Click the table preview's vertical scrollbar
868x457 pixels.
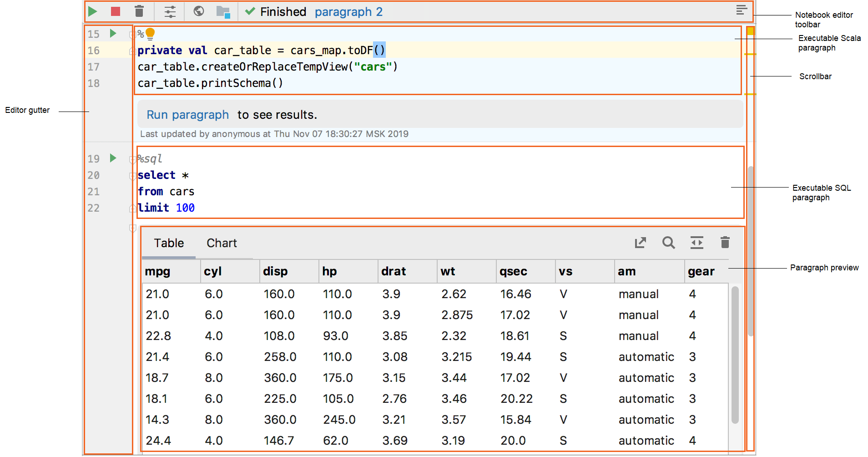735,355
